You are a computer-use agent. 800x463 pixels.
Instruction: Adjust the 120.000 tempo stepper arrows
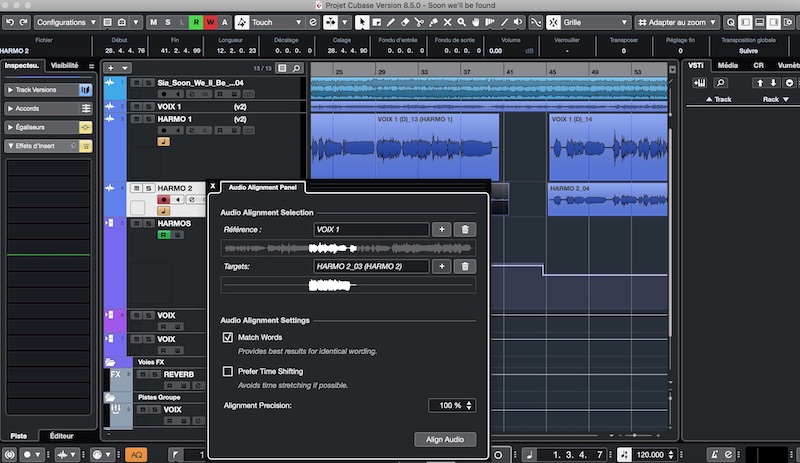pos(671,454)
